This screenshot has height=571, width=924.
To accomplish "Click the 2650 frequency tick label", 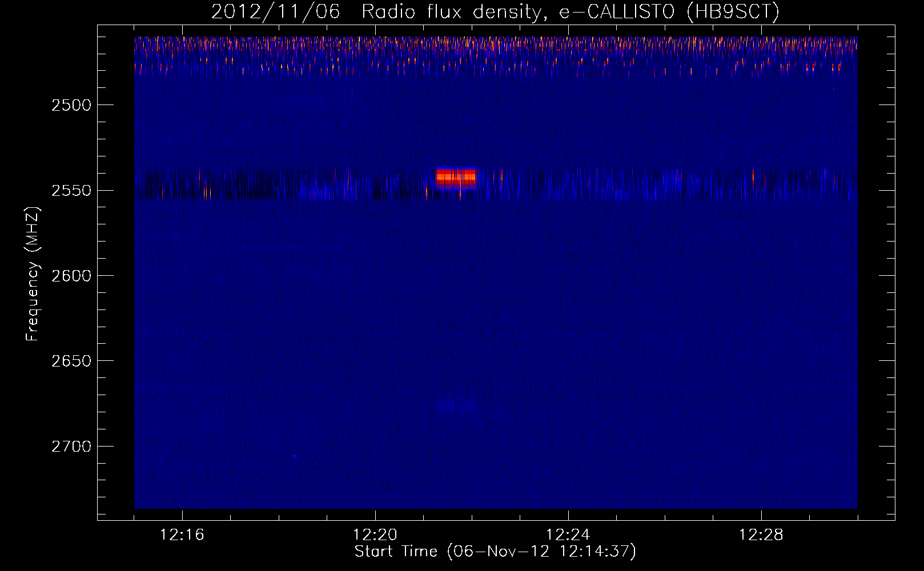I will [71, 361].
